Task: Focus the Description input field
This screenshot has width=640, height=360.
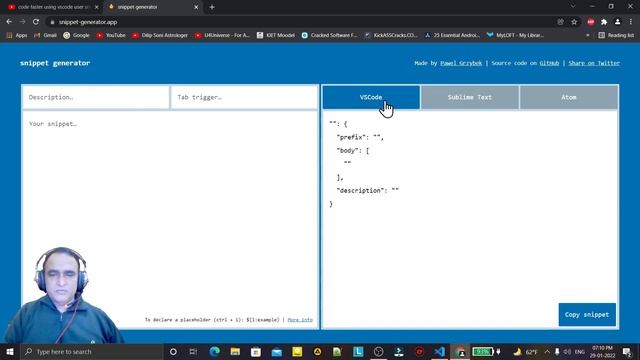Action: click(x=96, y=97)
